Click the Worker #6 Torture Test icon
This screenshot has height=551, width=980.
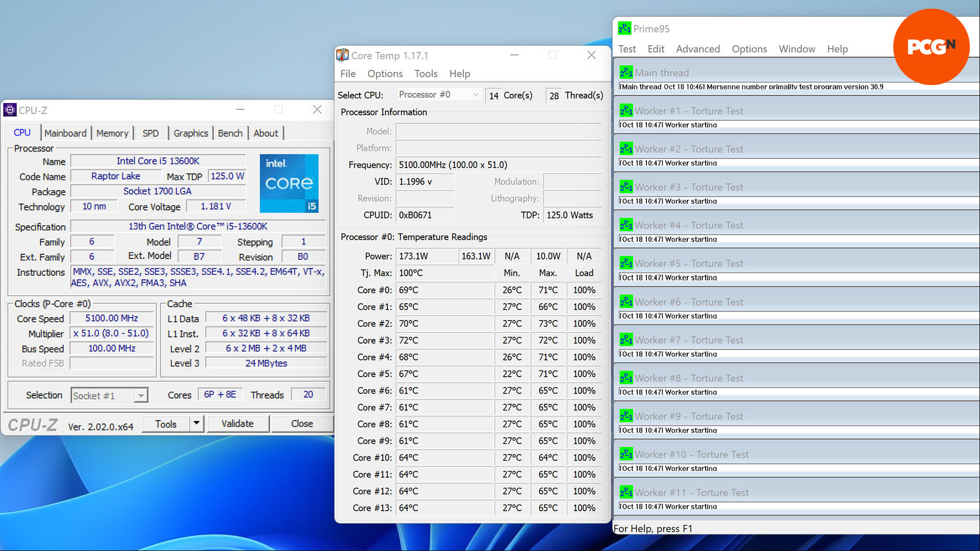click(626, 302)
